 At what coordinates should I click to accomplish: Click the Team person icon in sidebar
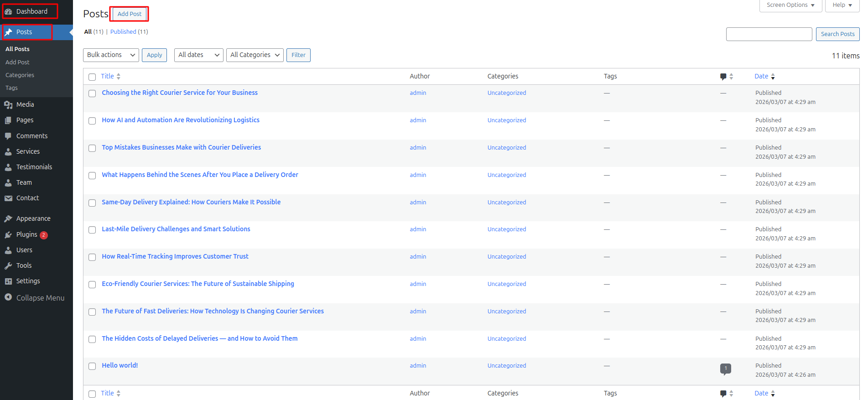click(8, 182)
